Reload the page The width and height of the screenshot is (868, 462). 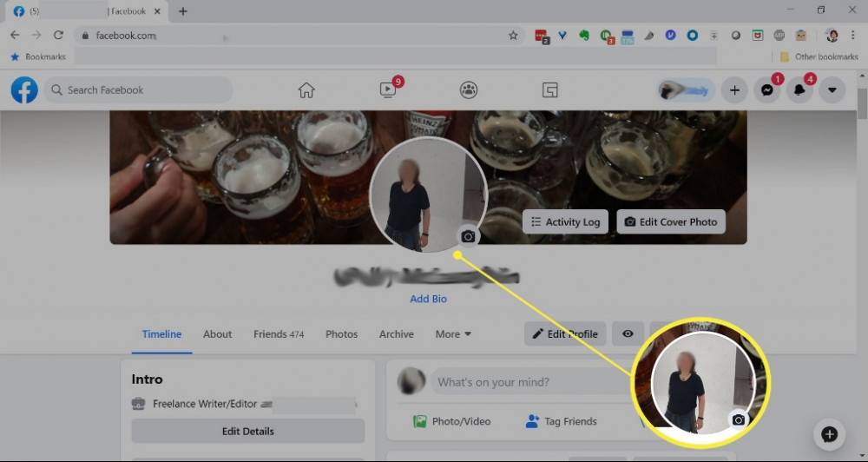tap(58, 36)
